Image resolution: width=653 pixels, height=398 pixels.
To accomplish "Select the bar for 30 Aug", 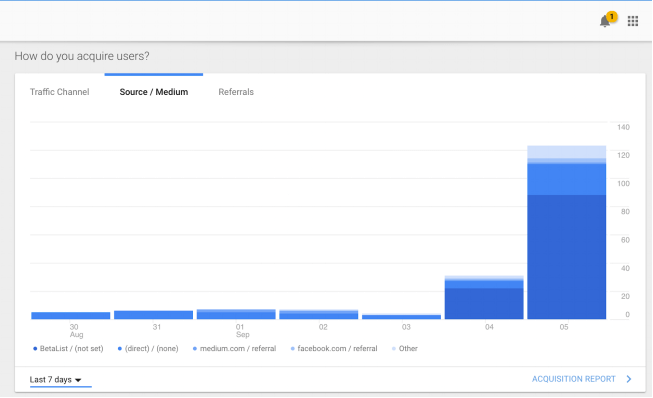I will [x=70, y=316].
